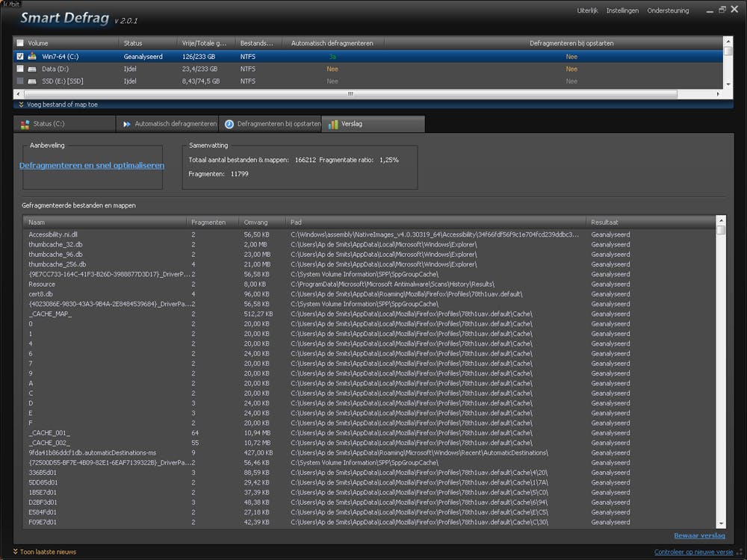This screenshot has width=747, height=560.
Task: Click the Status (C:) tab icon
Action: [25, 124]
